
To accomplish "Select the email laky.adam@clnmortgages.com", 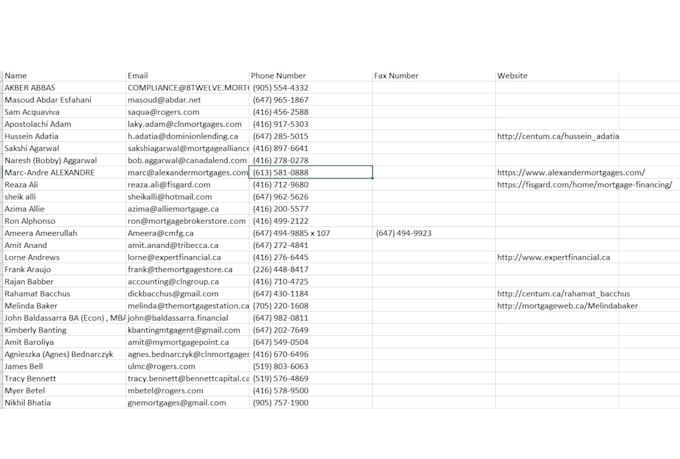I will [185, 124].
